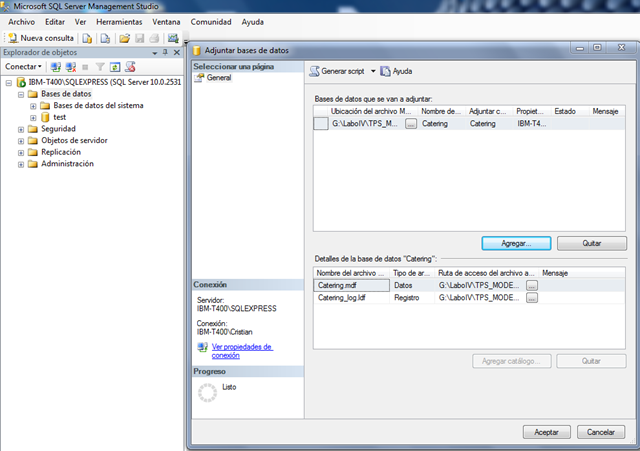Image resolution: width=640 pixels, height=451 pixels.
Task: Open the Herramientas menu
Action: (x=119, y=22)
